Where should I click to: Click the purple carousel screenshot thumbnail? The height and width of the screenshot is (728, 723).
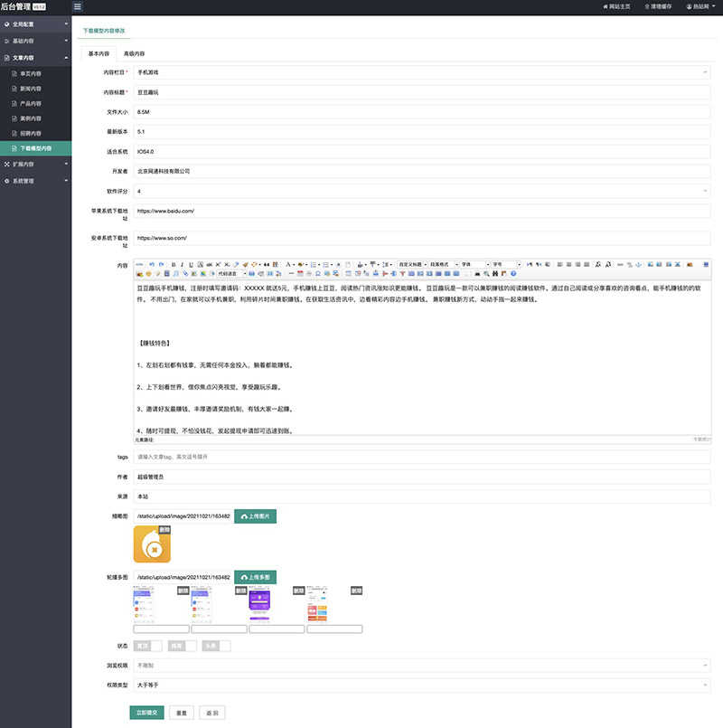(259, 603)
